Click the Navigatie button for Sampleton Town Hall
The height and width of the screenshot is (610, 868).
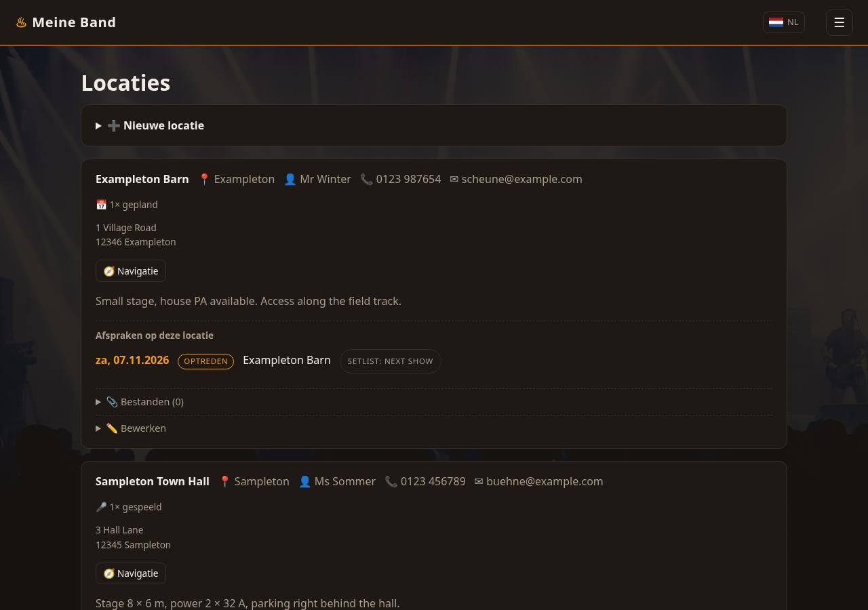pyautogui.click(x=131, y=573)
